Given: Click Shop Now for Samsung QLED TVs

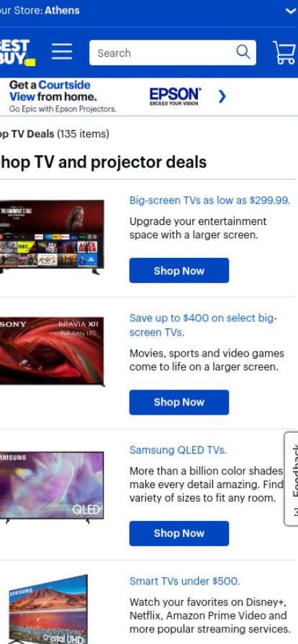Looking at the screenshot, I should (179, 533).
